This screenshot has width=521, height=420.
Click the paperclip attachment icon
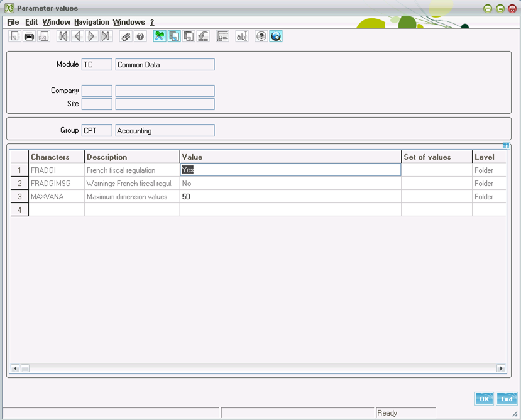point(126,36)
